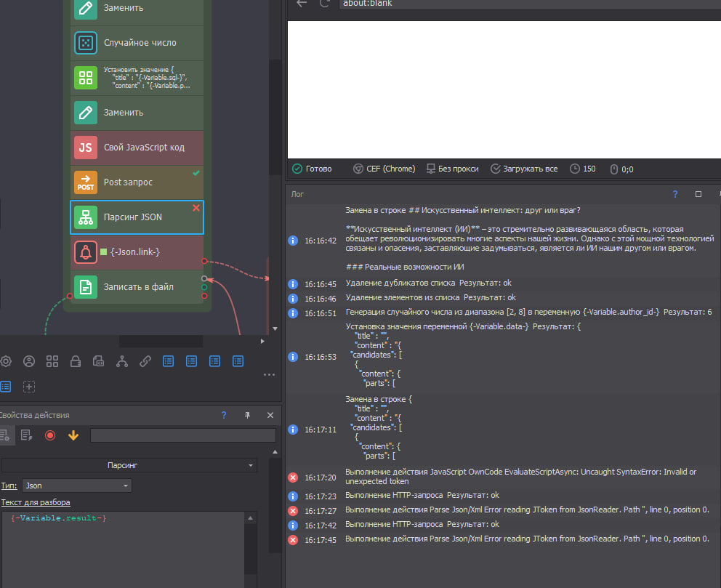The width and height of the screenshot is (721, 588).
Task: Focus properties search input field
Action: pos(183,435)
